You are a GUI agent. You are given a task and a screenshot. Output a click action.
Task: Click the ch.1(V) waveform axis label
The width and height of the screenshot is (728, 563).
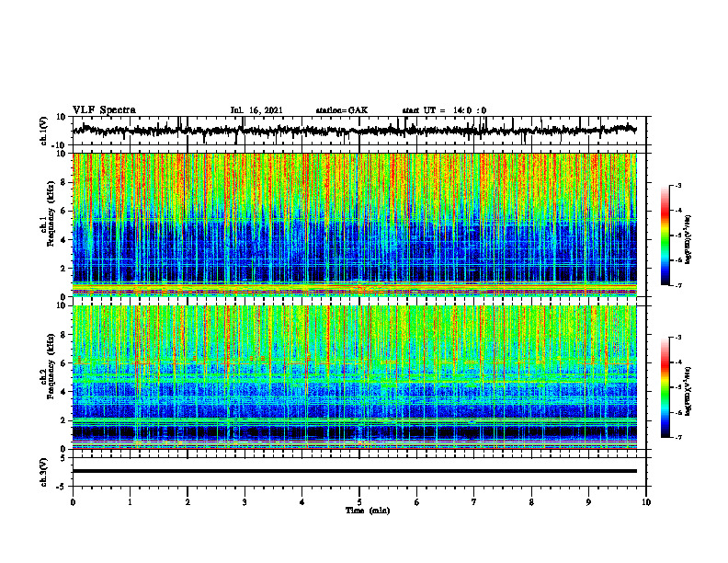click(44, 131)
